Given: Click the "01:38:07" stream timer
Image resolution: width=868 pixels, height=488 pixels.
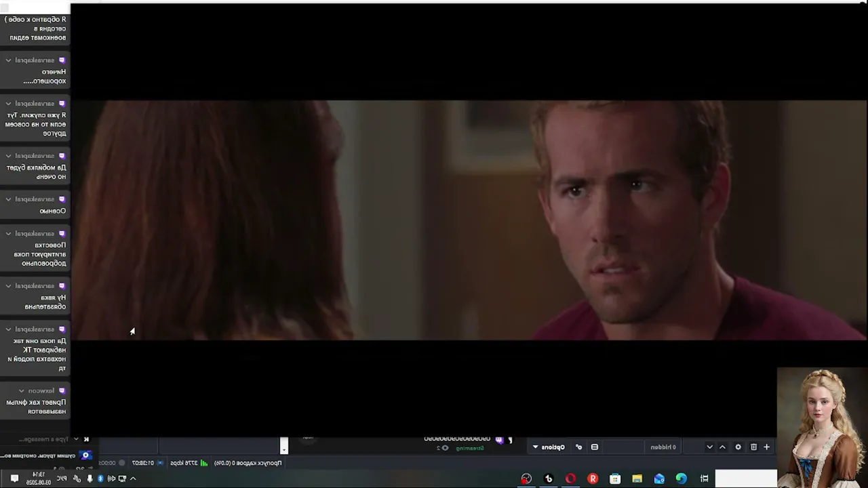Looking at the screenshot, I should point(142,463).
